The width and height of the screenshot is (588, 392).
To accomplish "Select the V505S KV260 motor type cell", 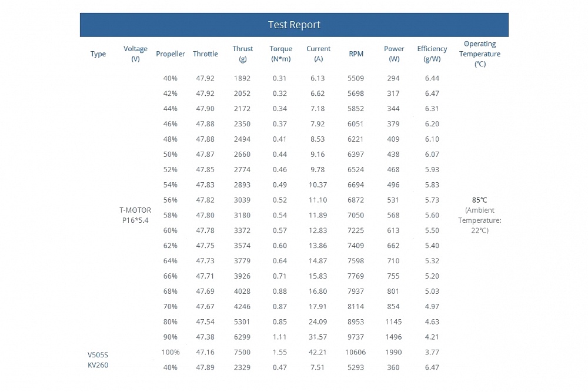I will [x=98, y=360].
